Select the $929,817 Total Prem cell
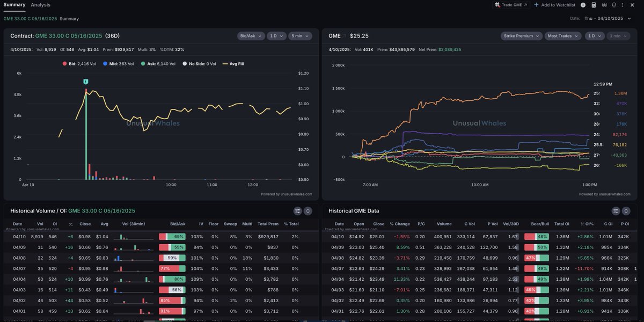The height and width of the screenshot is (322, 644). [267, 237]
